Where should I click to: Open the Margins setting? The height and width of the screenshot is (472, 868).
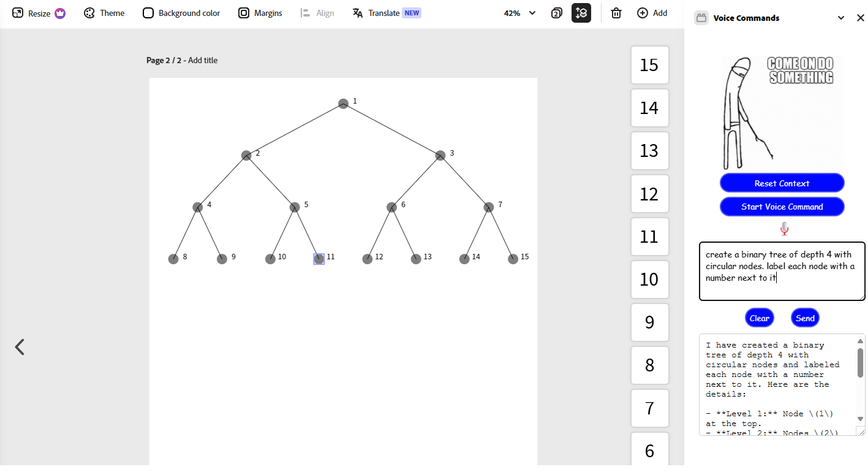point(260,13)
